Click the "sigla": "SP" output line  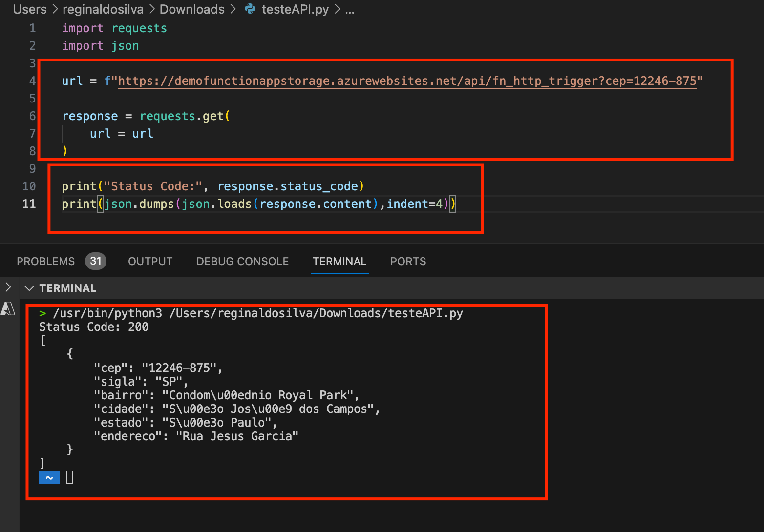click(x=141, y=382)
